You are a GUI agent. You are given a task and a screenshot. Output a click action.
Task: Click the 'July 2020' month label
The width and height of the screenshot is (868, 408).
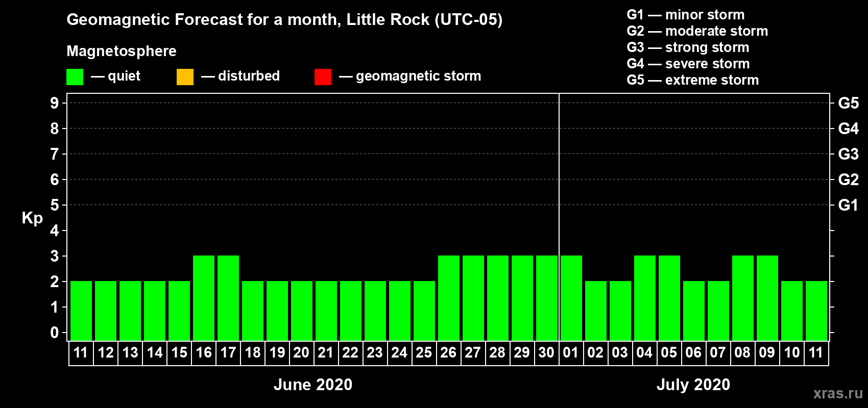693,385
